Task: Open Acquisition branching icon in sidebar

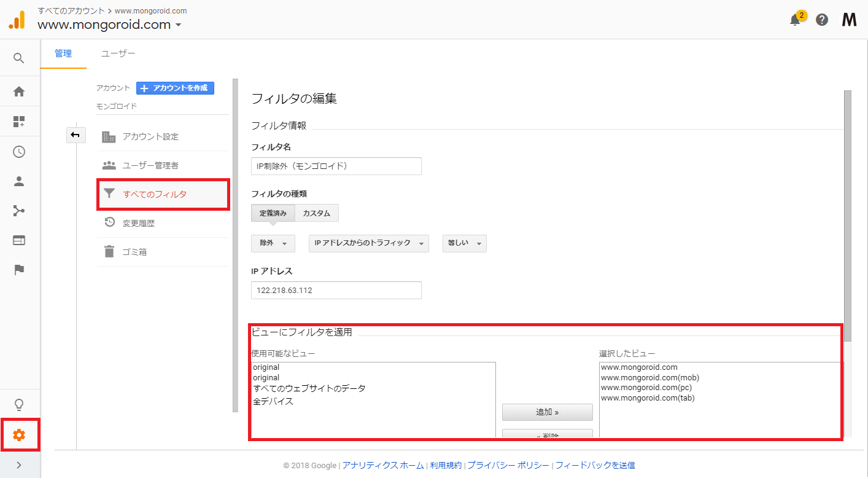Action: coord(19,211)
